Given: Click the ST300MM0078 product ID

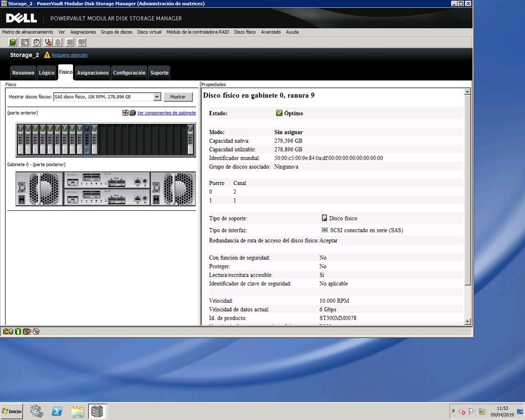Looking at the screenshot, I should (x=338, y=318).
